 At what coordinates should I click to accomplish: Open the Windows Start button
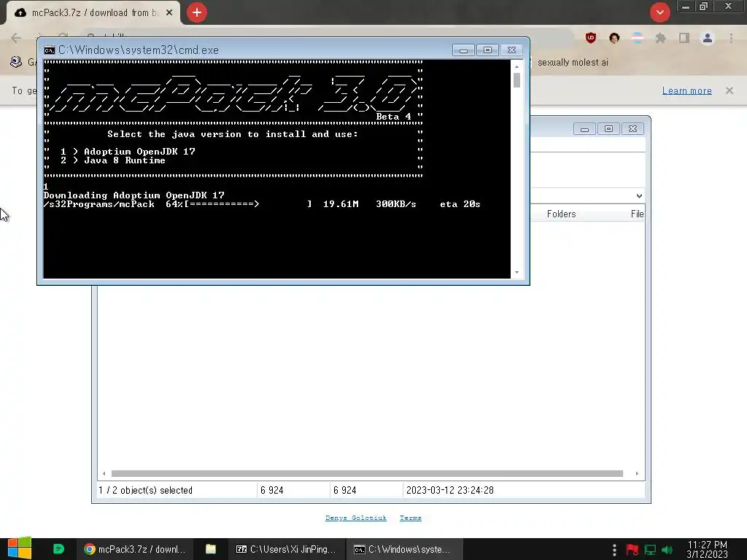click(20, 549)
